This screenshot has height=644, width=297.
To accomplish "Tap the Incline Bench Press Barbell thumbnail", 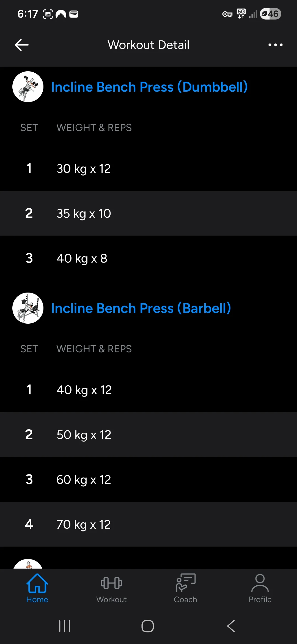I will (x=28, y=308).
